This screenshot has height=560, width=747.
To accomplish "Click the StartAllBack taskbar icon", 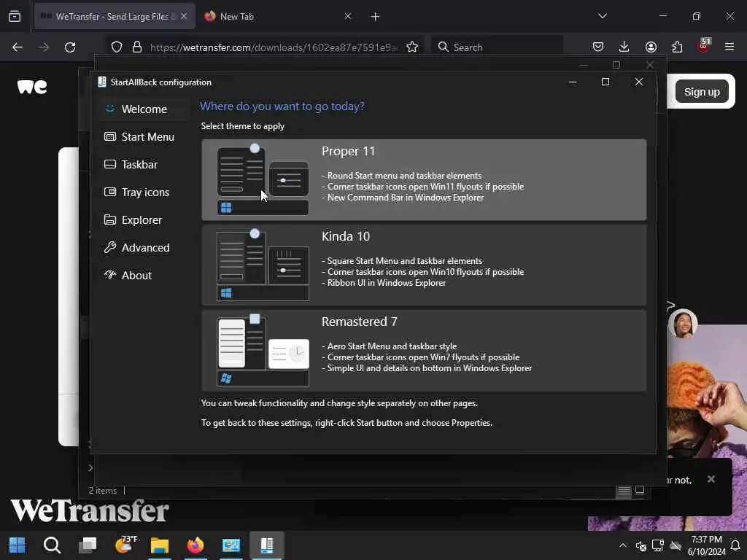I will (266, 545).
